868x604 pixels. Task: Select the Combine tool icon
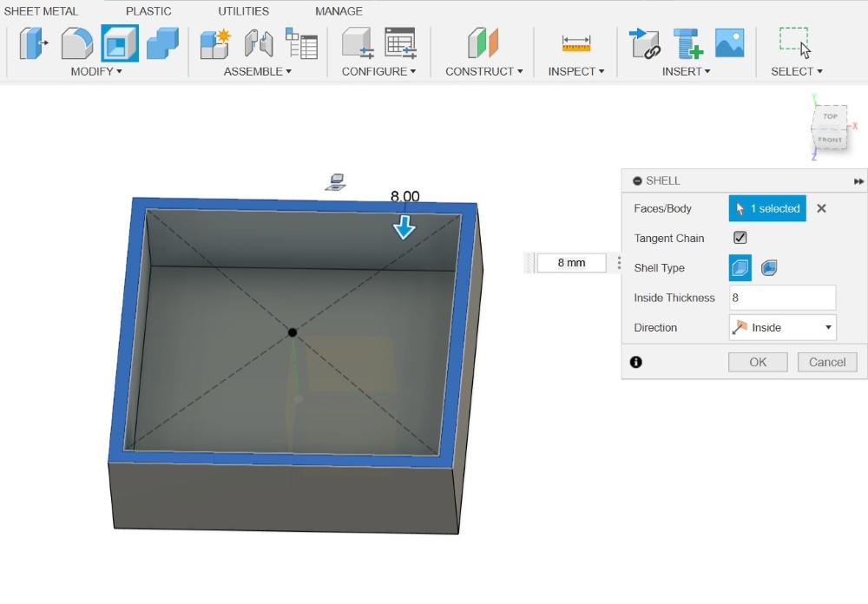(x=163, y=43)
